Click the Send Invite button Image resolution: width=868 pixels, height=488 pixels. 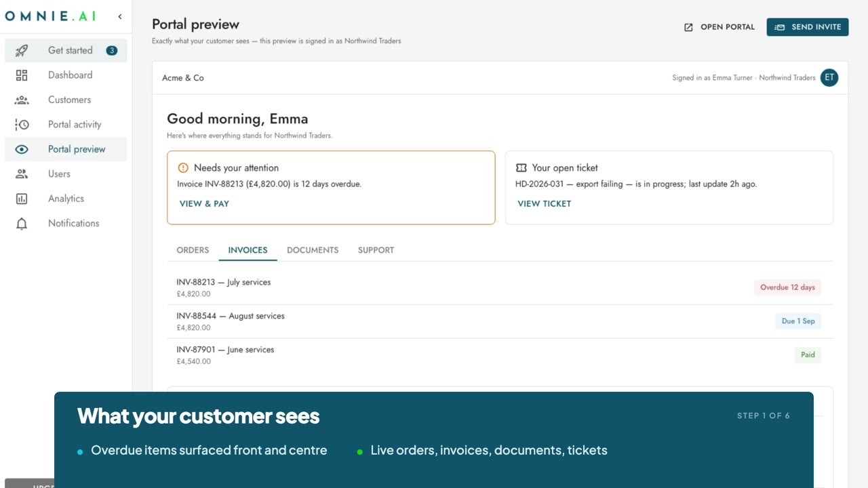click(x=808, y=27)
